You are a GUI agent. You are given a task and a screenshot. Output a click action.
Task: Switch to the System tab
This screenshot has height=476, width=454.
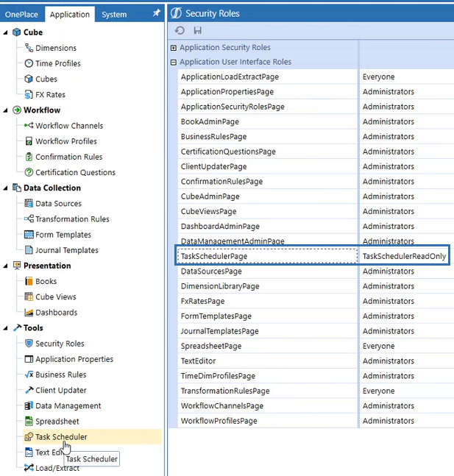pyautogui.click(x=114, y=14)
